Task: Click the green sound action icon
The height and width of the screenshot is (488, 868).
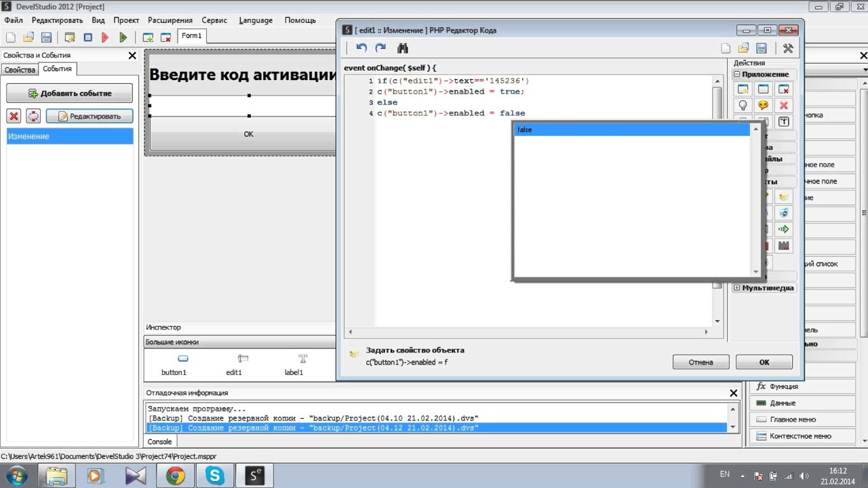Action: pyautogui.click(x=784, y=229)
